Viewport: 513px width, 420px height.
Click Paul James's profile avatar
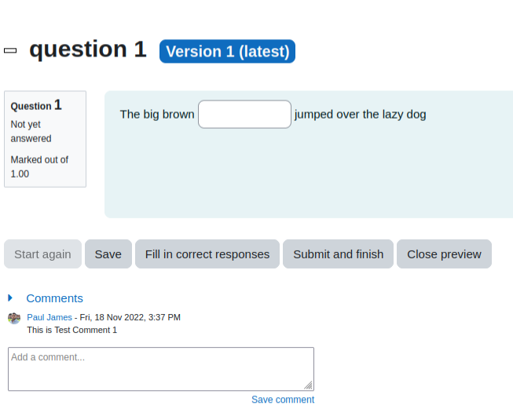tap(14, 319)
